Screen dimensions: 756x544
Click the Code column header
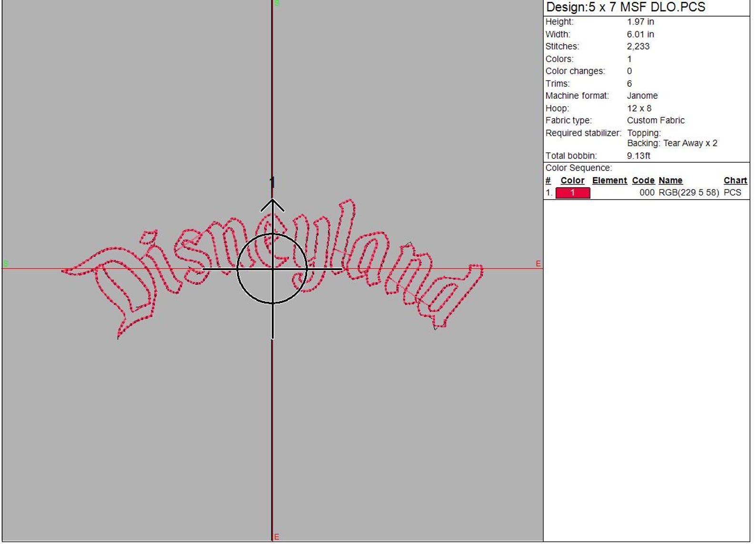[x=643, y=181]
